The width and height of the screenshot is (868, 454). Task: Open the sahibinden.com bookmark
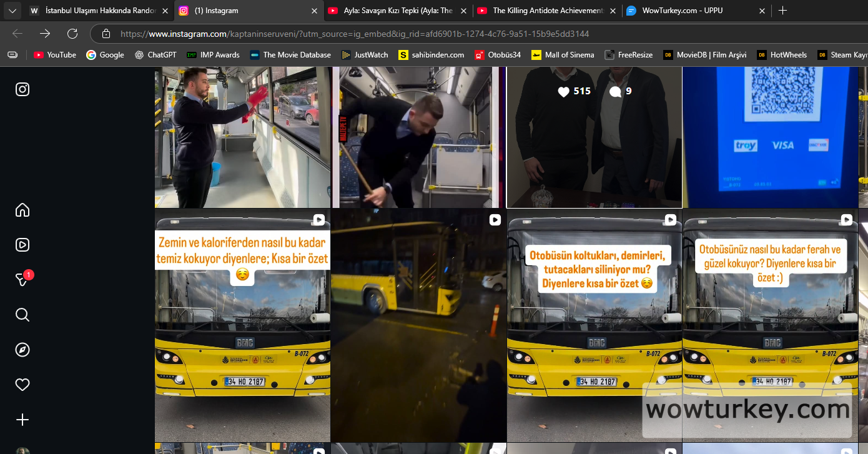[431, 55]
